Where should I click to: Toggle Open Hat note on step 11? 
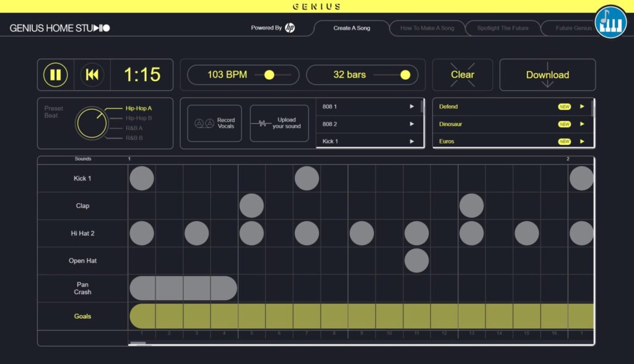click(x=417, y=261)
